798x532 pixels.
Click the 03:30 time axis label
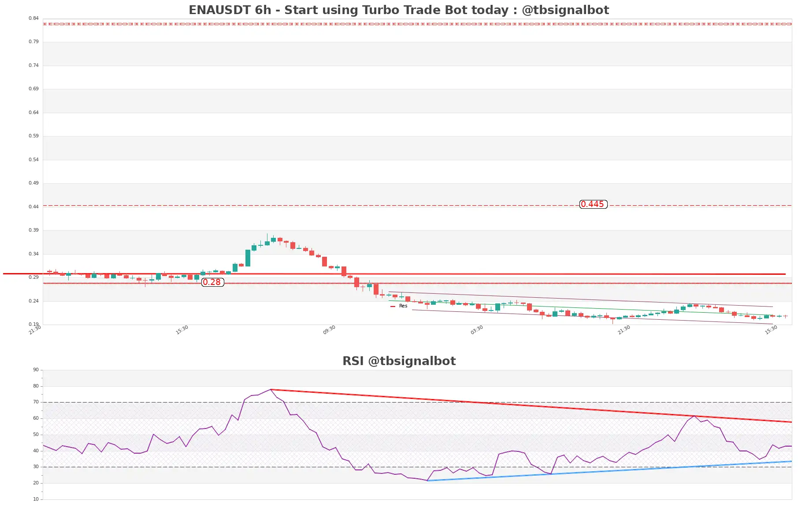(x=477, y=330)
